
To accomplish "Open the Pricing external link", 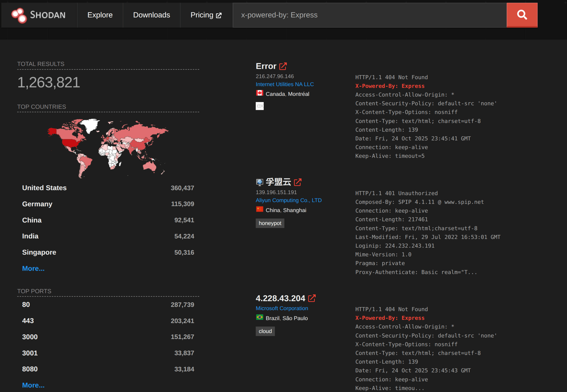I will [x=206, y=15].
